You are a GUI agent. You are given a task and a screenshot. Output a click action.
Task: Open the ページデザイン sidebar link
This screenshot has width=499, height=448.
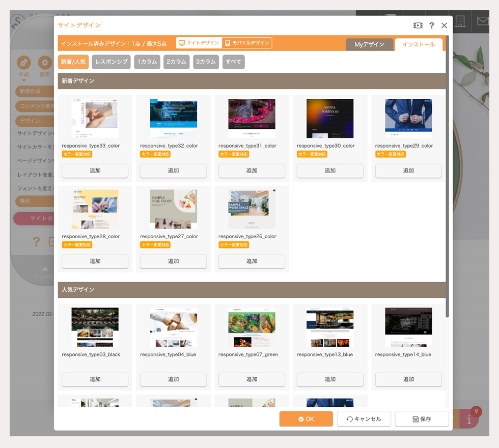point(35,161)
